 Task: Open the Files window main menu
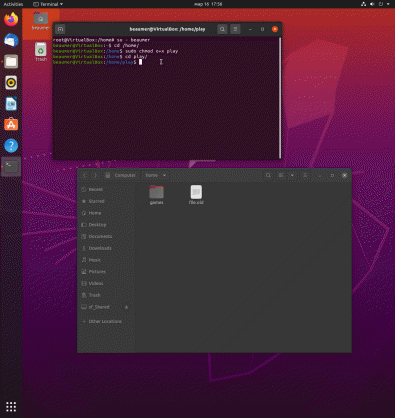(305, 175)
